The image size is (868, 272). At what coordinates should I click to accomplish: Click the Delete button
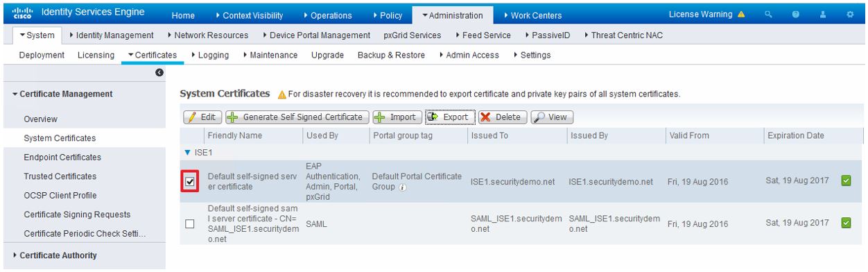(503, 117)
